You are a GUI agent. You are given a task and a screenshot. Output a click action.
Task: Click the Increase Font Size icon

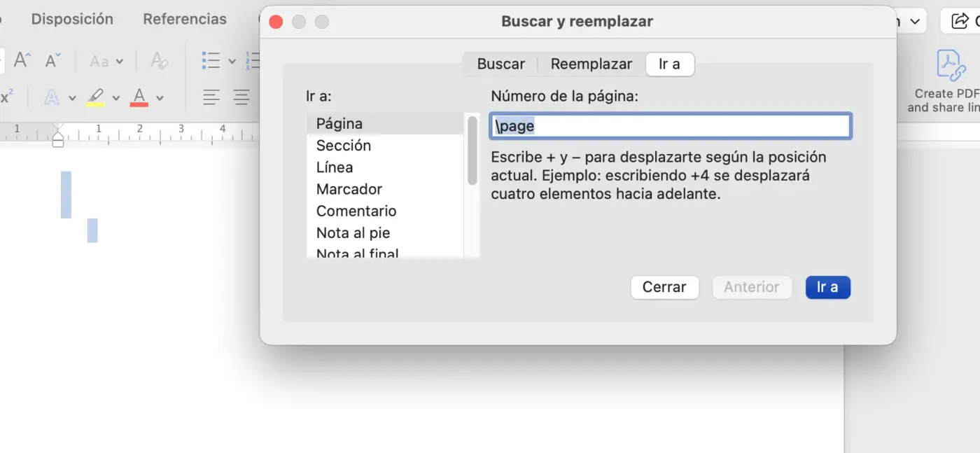22,60
